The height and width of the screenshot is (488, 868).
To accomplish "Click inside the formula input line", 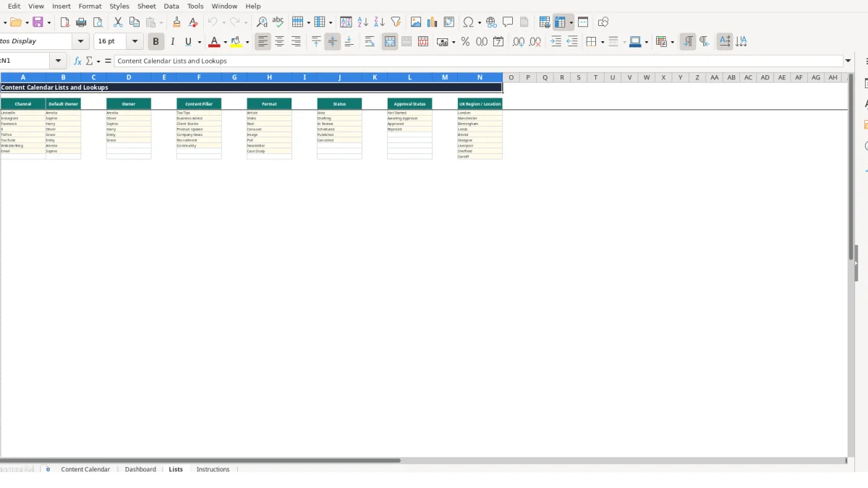I will pyautogui.click(x=477, y=61).
